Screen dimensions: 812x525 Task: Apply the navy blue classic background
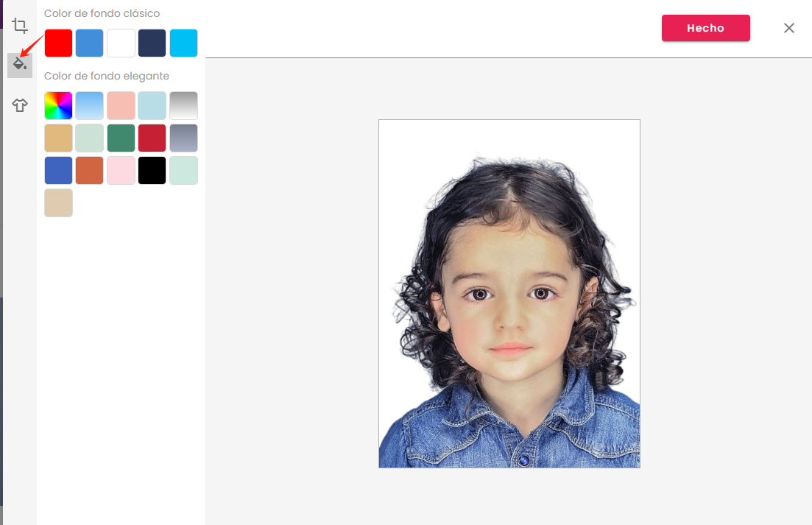click(x=152, y=43)
